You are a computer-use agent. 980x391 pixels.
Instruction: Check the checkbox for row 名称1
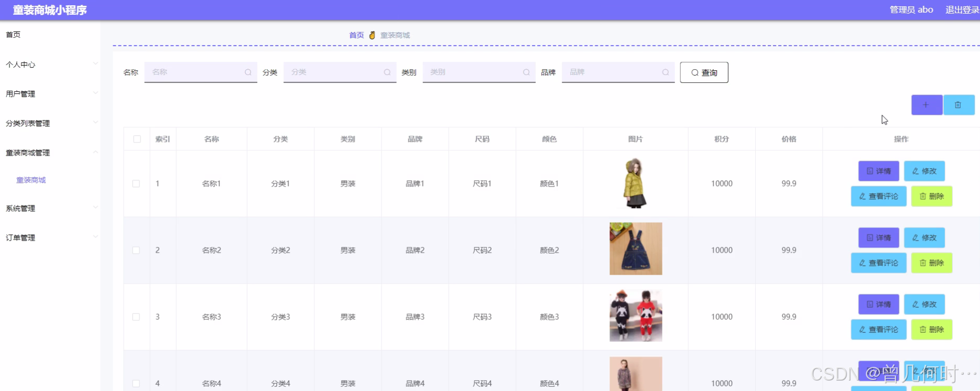pos(136,183)
